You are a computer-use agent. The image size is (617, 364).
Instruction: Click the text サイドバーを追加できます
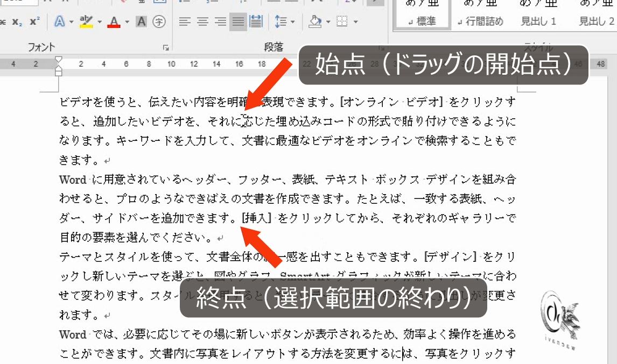[x=162, y=218]
